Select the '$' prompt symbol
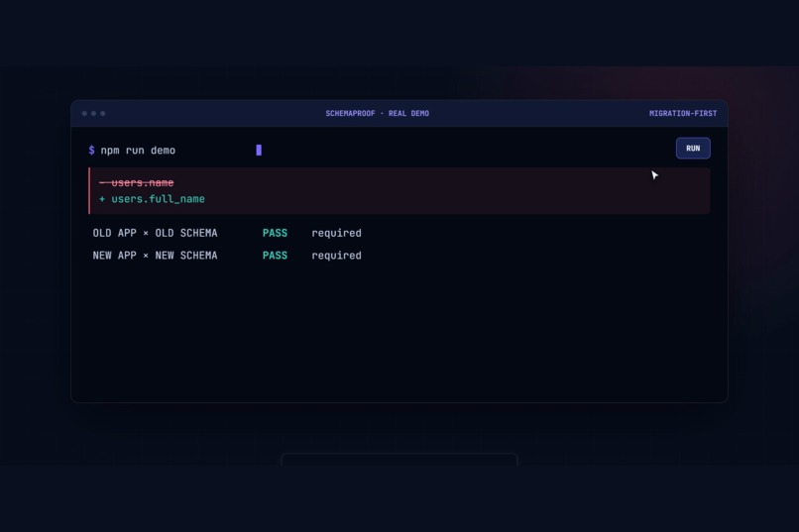This screenshot has width=799, height=532. (92, 150)
